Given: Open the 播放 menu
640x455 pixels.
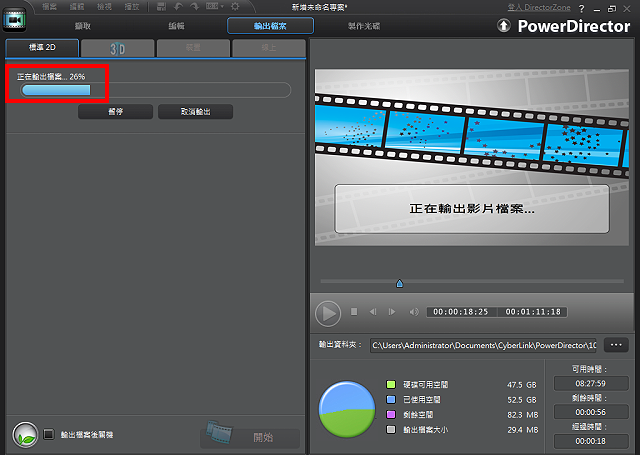Looking at the screenshot, I should [132, 7].
